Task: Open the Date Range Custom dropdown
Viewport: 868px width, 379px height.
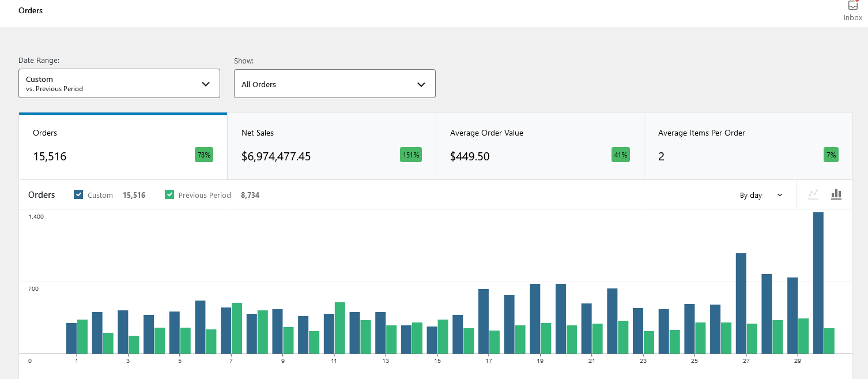Action: click(119, 84)
